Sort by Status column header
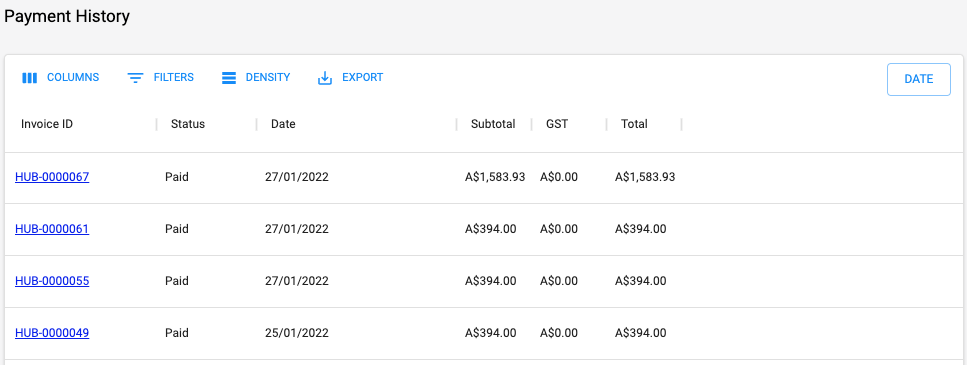 pos(187,124)
